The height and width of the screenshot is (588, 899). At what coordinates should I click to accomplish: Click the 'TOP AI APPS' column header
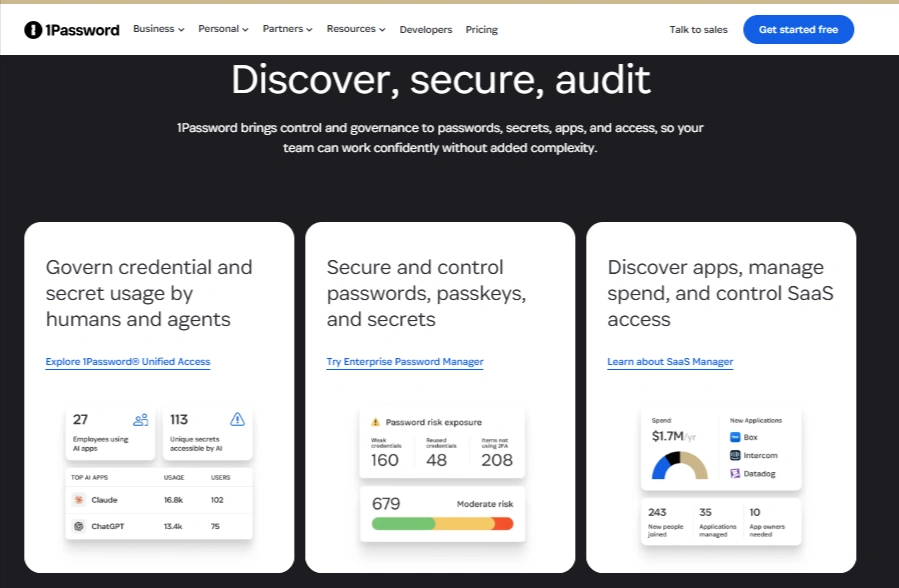pyautogui.click(x=89, y=477)
